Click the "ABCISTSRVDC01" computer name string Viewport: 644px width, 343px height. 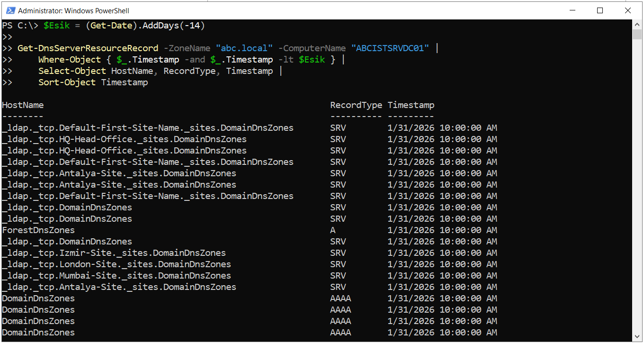390,48
